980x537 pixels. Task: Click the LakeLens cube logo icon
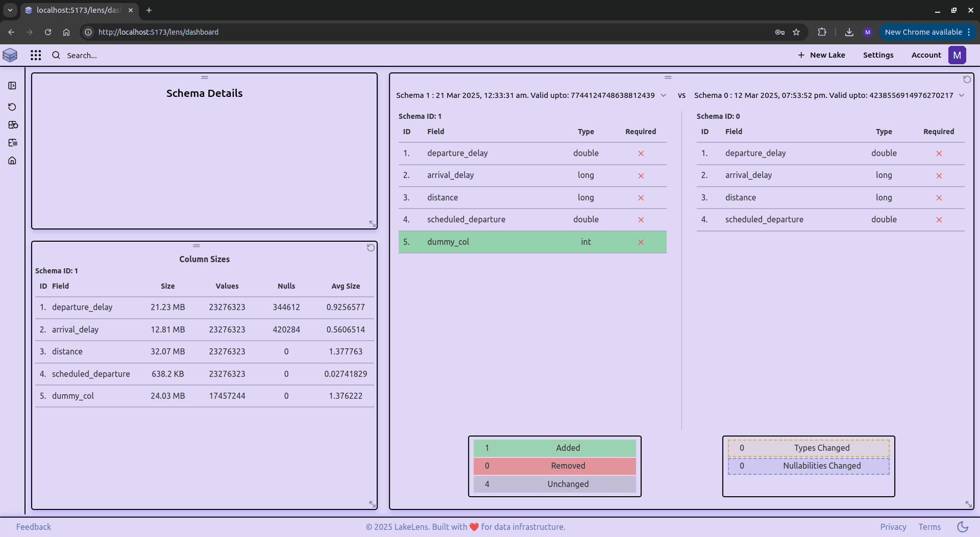point(10,55)
